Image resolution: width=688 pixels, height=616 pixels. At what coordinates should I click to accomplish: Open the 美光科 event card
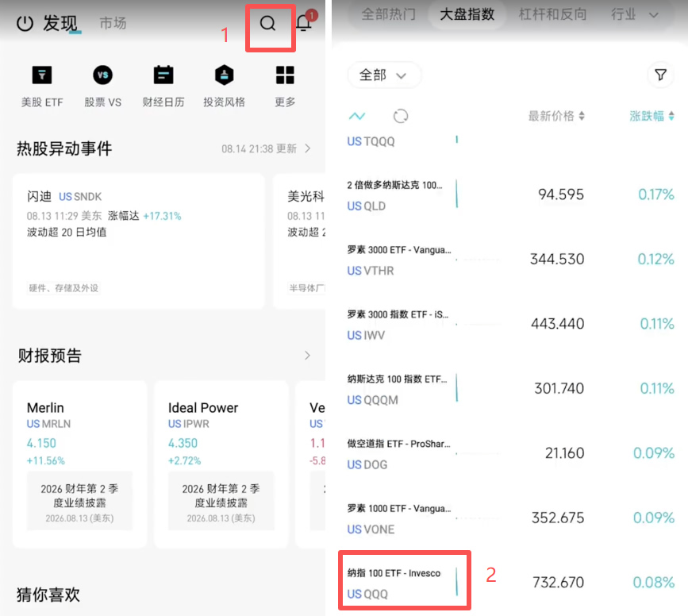tap(300, 241)
